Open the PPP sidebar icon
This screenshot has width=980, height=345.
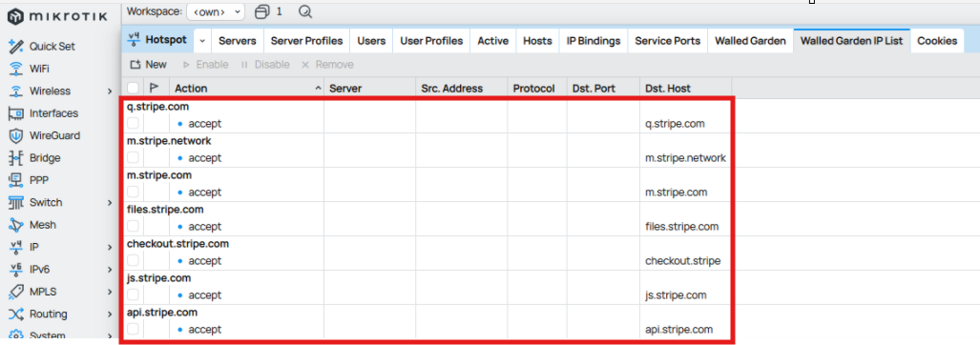click(x=15, y=180)
